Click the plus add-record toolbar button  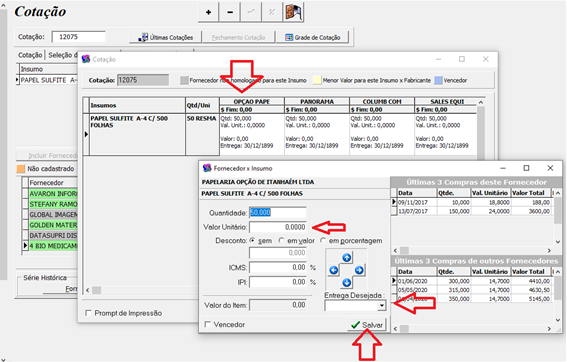click(208, 12)
